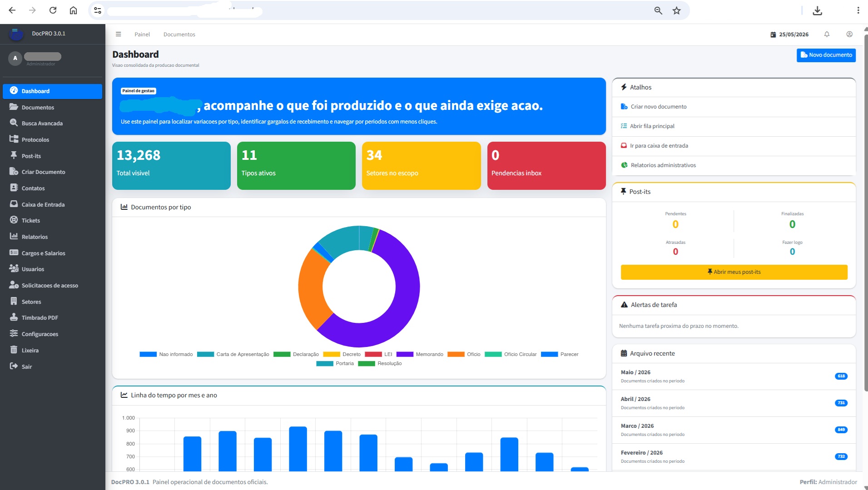The width and height of the screenshot is (868, 490).
Task: Open notifications bell icon
Action: (827, 34)
